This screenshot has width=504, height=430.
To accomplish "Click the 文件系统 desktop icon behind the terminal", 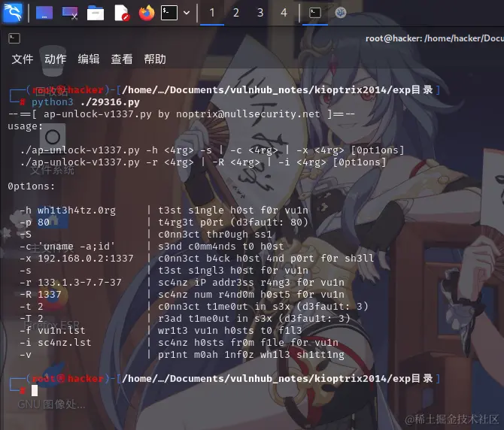I will coord(53,150).
